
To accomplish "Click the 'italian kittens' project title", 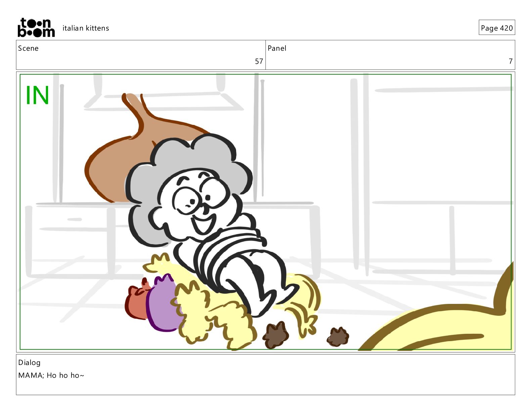I will tap(86, 28).
